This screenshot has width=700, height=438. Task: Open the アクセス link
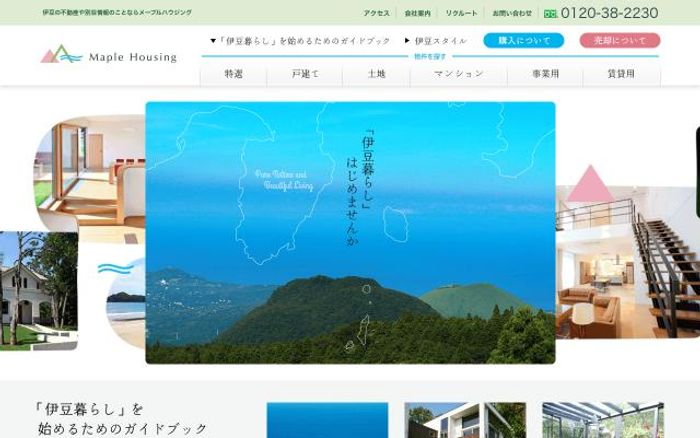click(376, 14)
